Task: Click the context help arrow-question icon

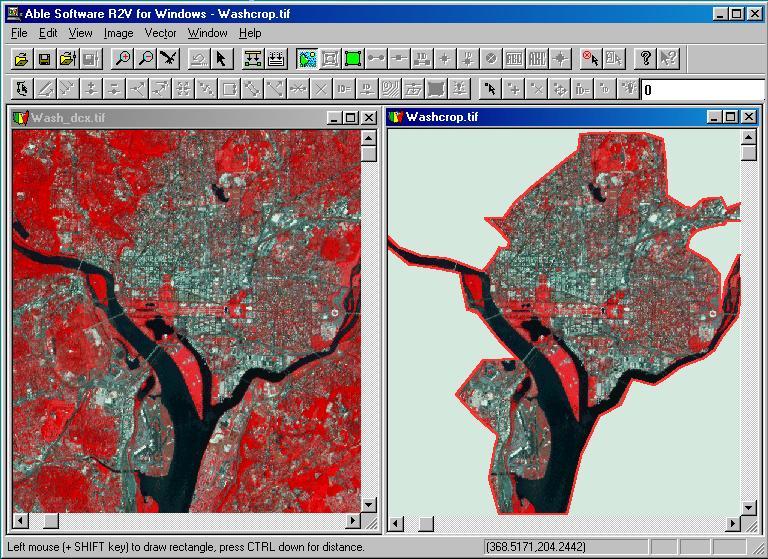Action: coord(668,59)
